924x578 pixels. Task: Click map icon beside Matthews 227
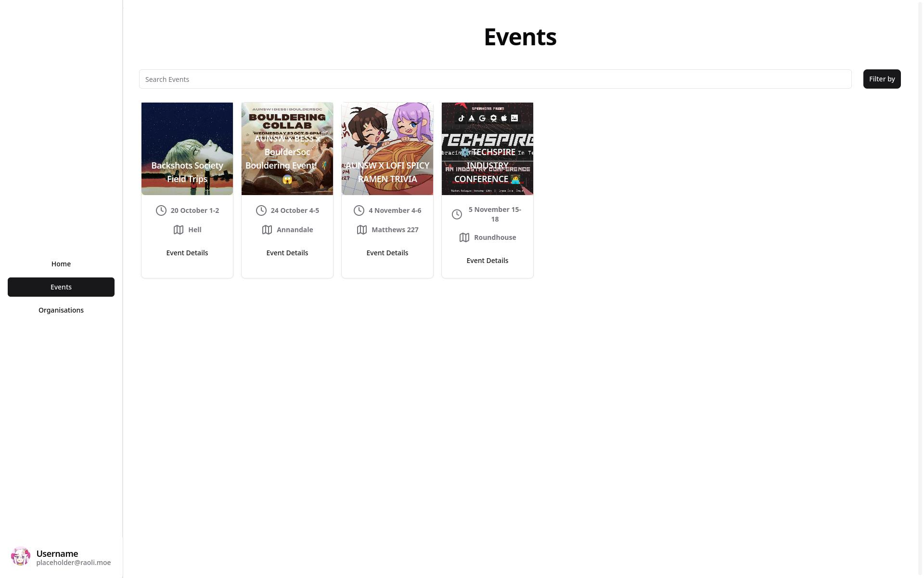(362, 230)
